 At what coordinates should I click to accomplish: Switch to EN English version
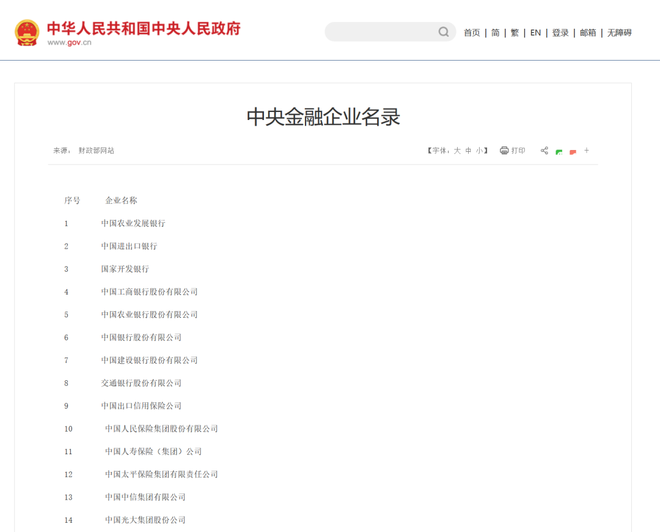coord(535,33)
